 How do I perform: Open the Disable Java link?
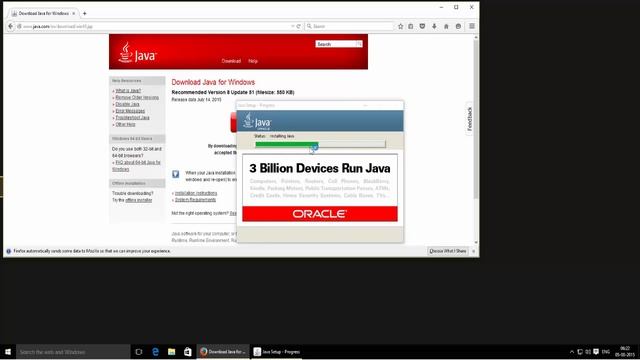pos(127,104)
